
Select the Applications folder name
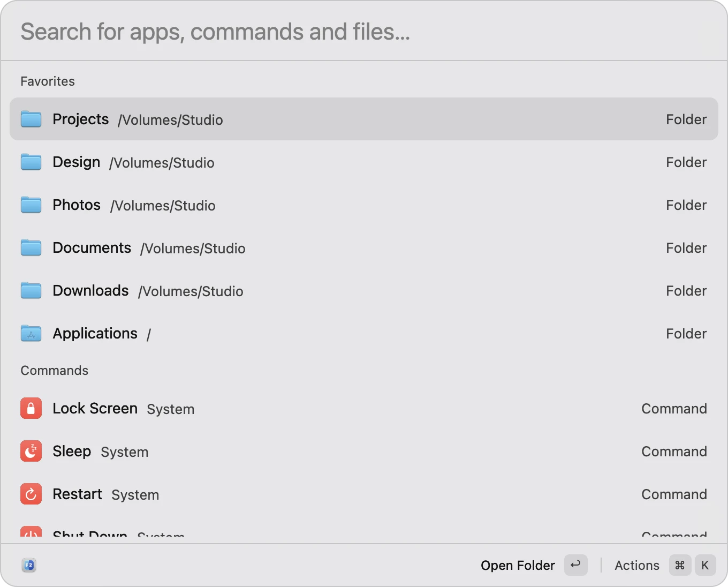pyautogui.click(x=95, y=334)
